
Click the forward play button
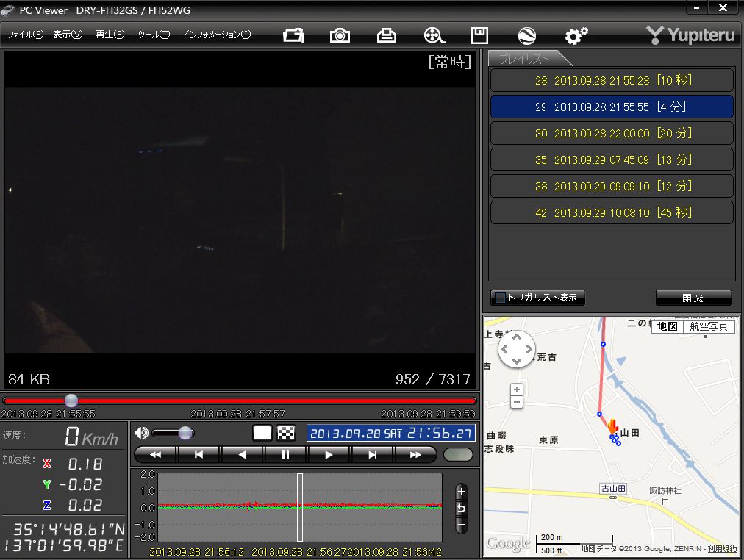click(329, 455)
